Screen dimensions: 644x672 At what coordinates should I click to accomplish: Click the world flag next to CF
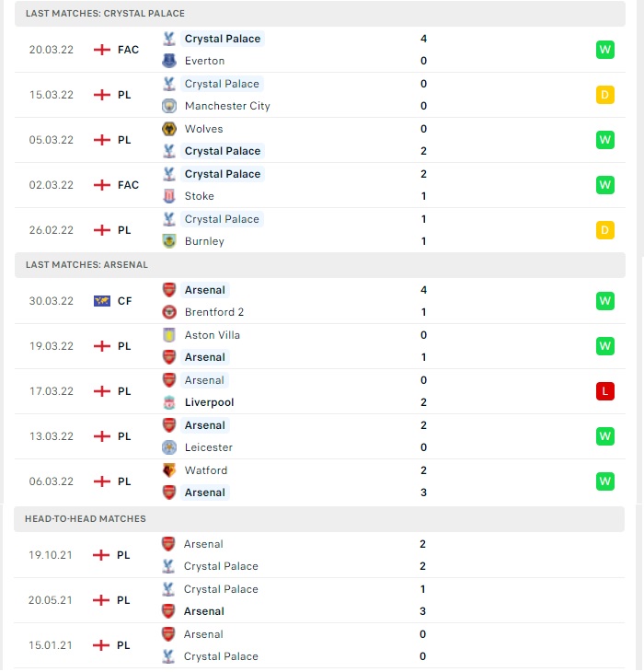click(x=102, y=301)
